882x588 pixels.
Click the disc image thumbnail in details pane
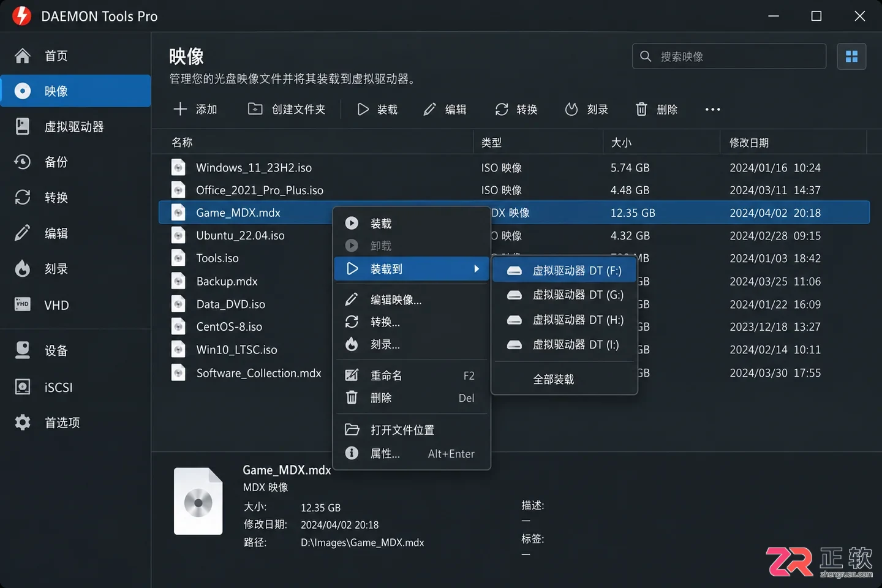point(198,502)
